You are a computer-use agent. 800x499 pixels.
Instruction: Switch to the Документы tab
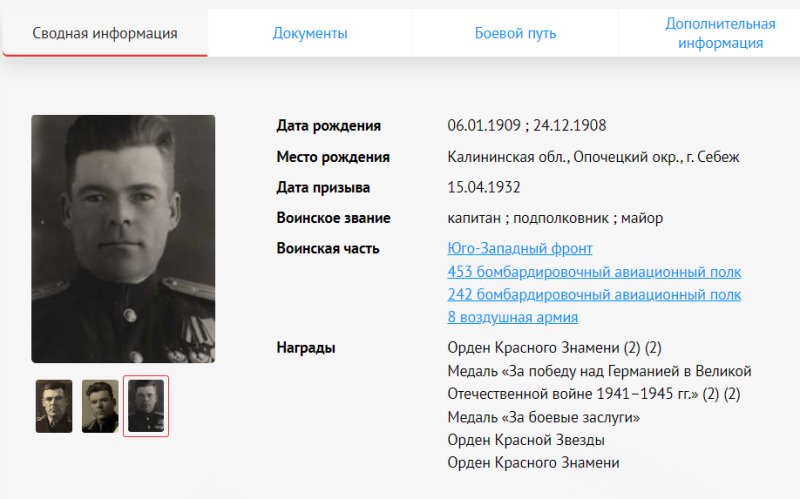coord(310,33)
